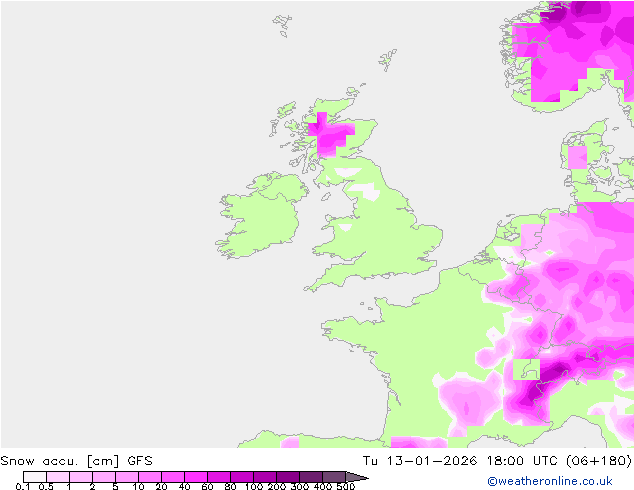Click the Denmark Jutland snow square
This screenshot has height=490, width=634.
[577, 157]
